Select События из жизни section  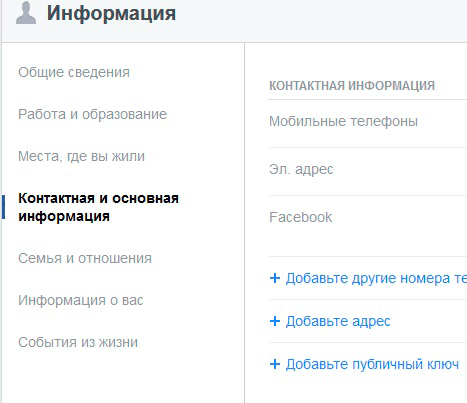(78, 342)
